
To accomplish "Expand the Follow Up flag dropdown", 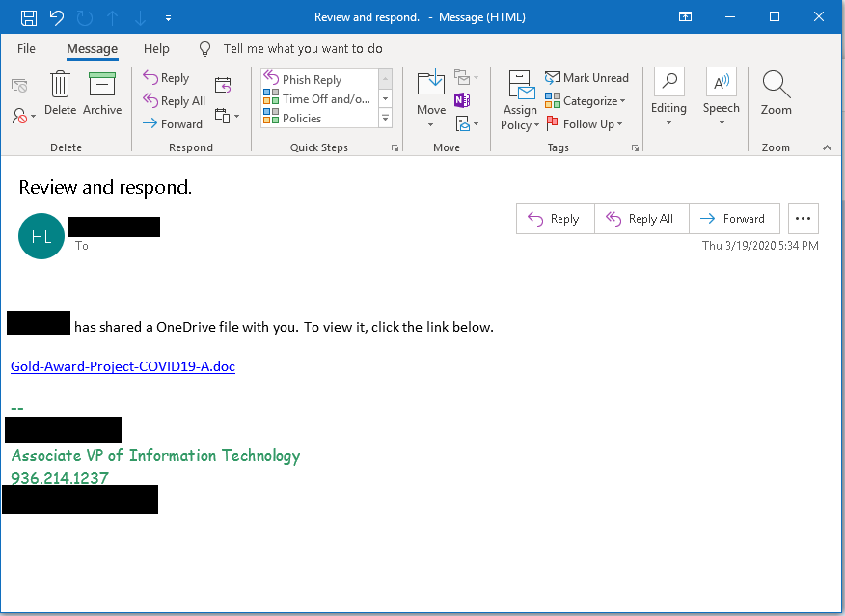I will coord(585,124).
